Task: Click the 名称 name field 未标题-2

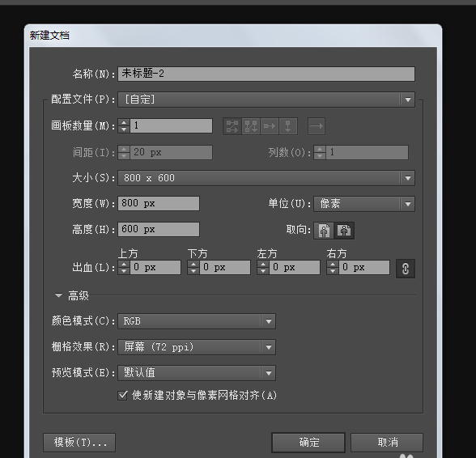Action: coord(266,74)
